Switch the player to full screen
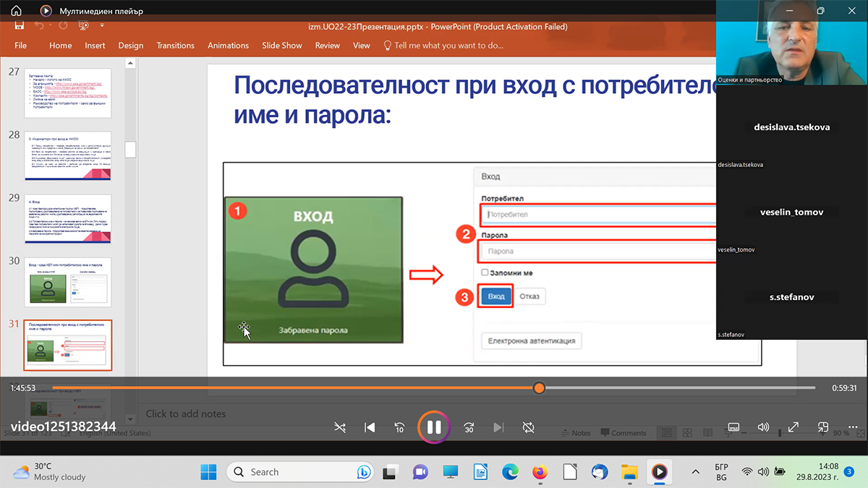Screen dimensions: 868x488 [793, 427]
